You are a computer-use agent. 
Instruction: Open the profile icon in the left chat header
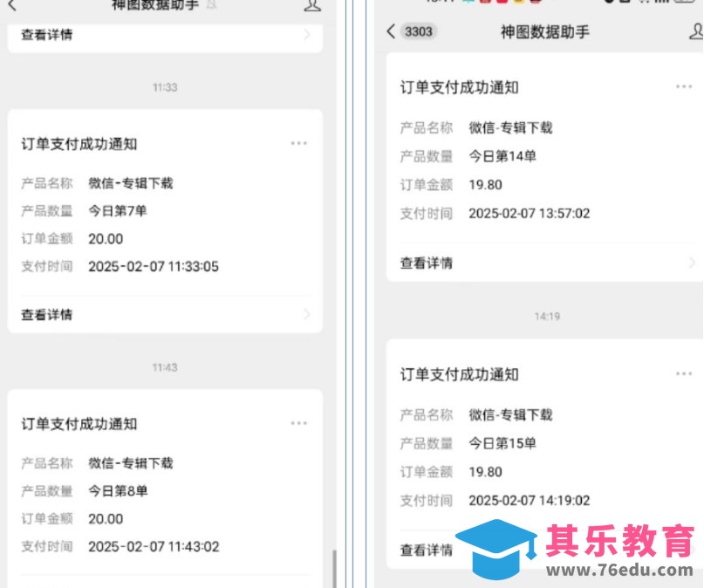[312, 5]
